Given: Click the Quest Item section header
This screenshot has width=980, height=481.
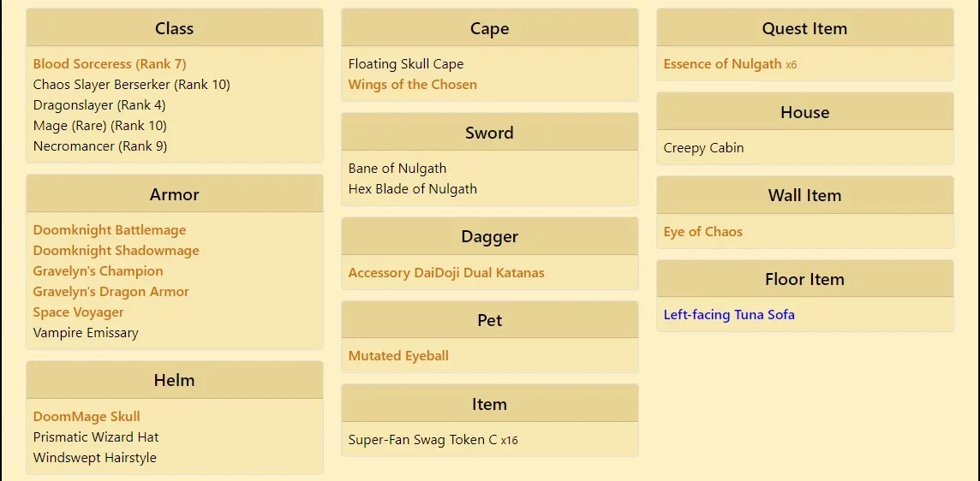Looking at the screenshot, I should (x=805, y=28).
